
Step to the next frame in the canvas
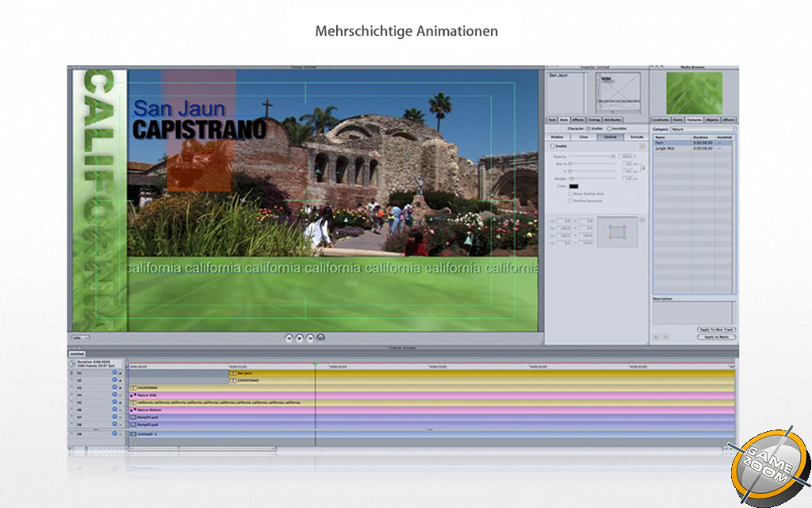(310, 338)
